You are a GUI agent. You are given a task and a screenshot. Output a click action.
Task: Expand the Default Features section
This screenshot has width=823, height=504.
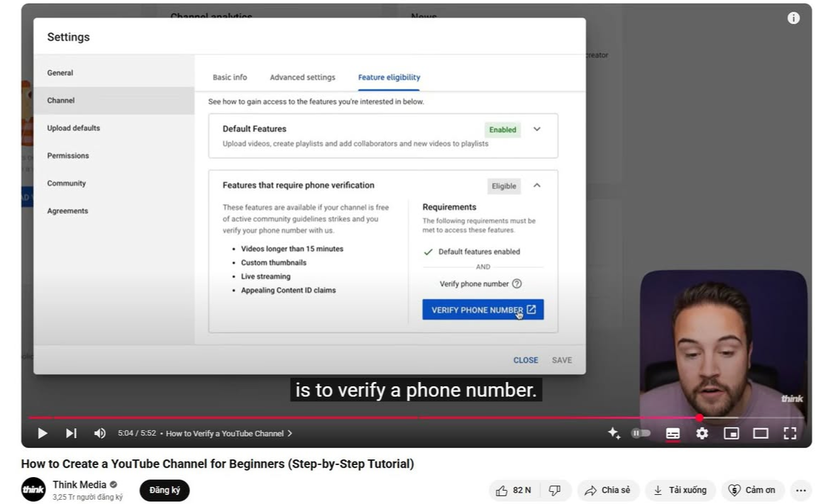[x=537, y=129]
